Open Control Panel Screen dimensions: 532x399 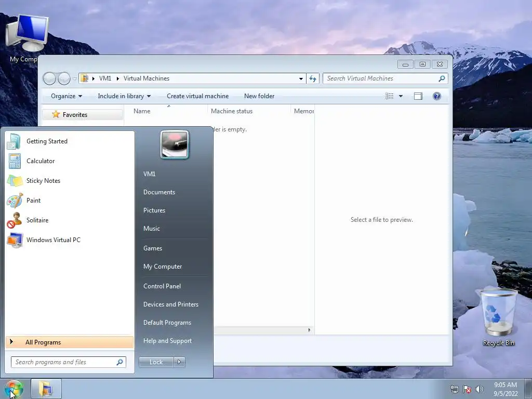pyautogui.click(x=162, y=286)
